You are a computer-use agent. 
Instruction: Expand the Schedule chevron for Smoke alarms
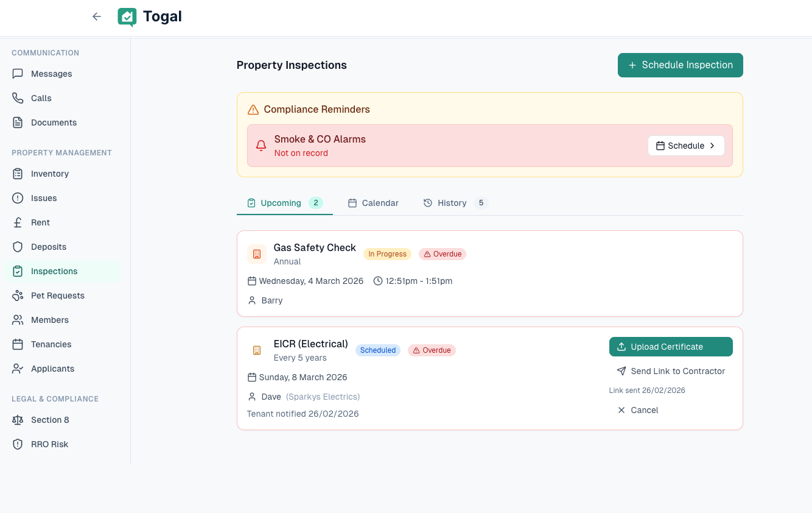712,146
